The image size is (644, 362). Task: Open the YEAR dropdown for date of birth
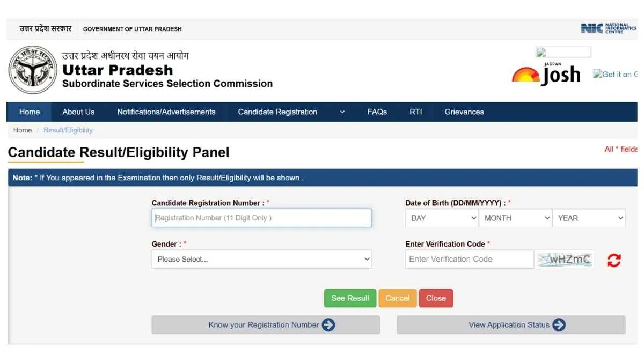point(589,218)
